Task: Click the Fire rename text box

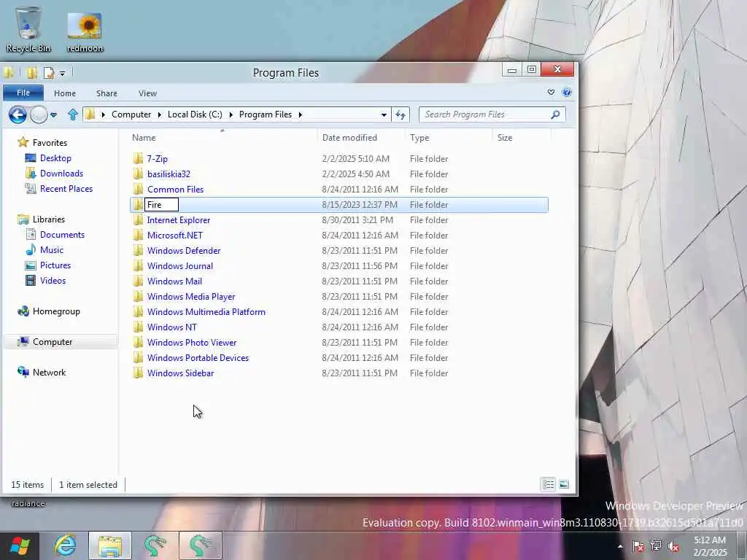Action: [161, 205]
